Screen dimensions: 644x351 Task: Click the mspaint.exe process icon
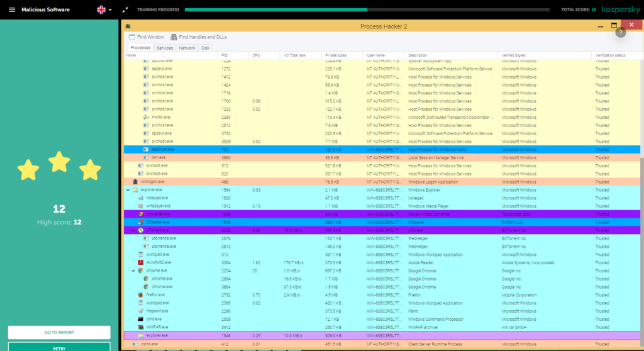(140, 311)
